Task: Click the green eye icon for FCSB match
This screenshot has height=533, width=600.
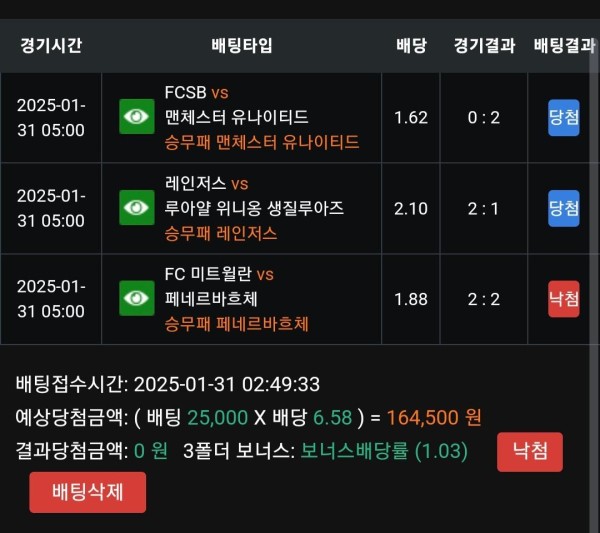Action: [x=137, y=117]
